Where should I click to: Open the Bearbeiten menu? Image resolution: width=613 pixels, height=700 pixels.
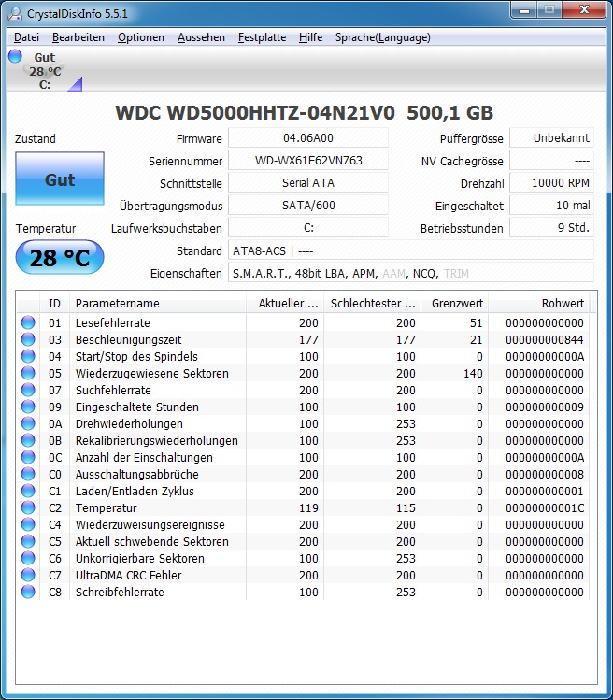(x=78, y=37)
